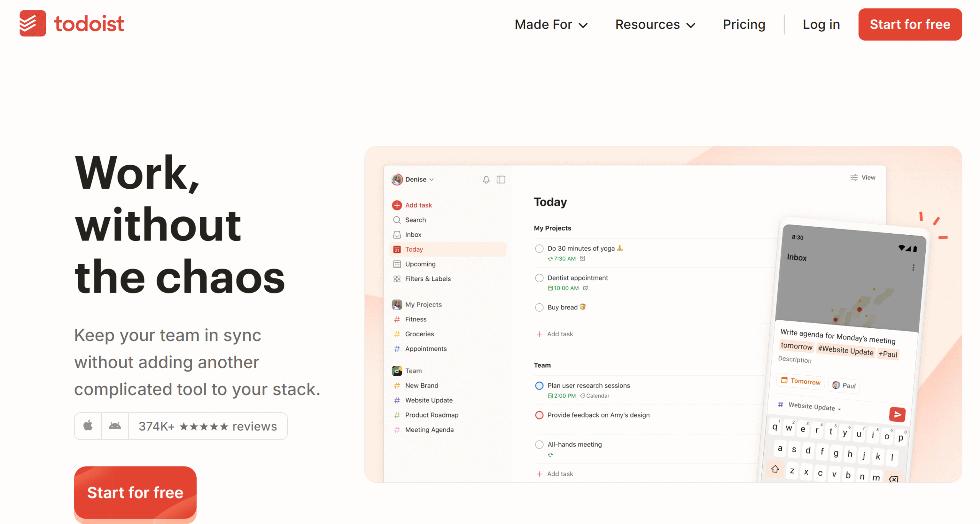Click the Upcoming calendar grid icon

(x=397, y=264)
